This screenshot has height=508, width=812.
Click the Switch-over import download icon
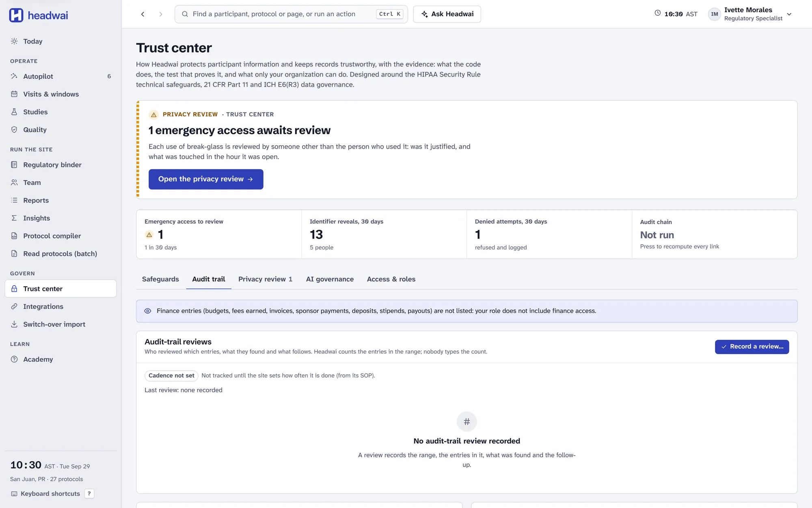[14, 324]
